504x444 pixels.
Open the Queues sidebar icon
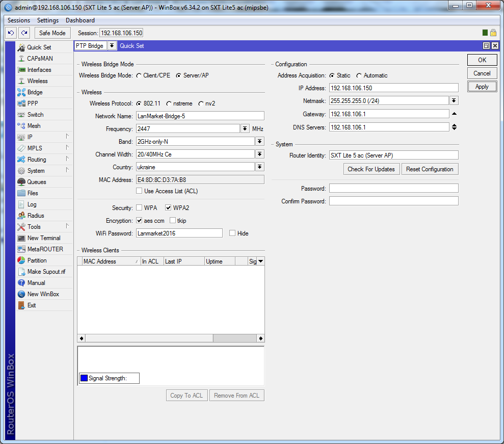coord(21,182)
